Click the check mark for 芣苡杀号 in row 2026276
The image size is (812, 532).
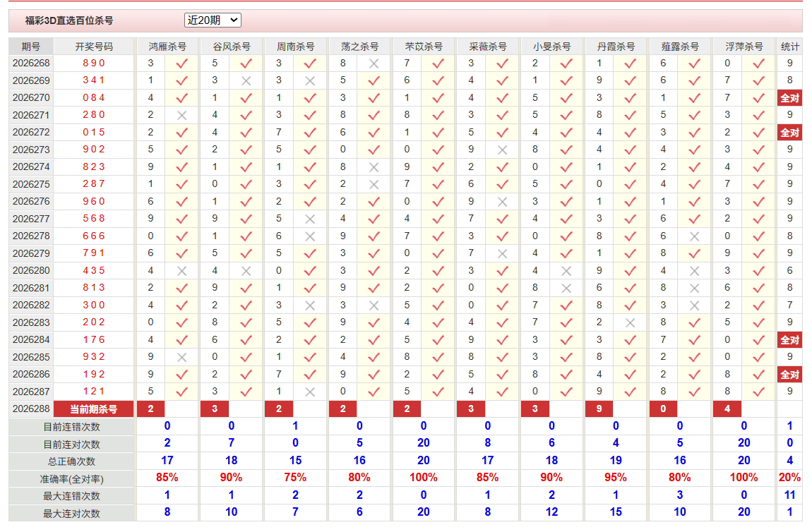pyautogui.click(x=438, y=202)
